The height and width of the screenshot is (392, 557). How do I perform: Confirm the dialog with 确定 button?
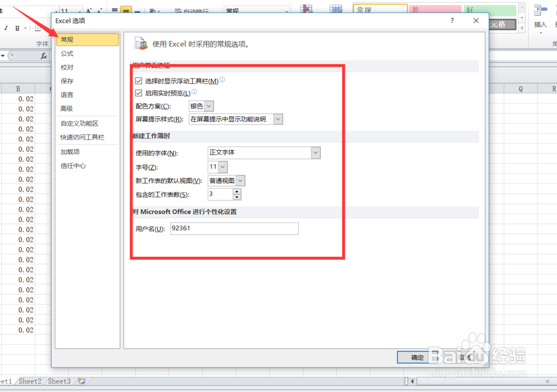pyautogui.click(x=417, y=357)
